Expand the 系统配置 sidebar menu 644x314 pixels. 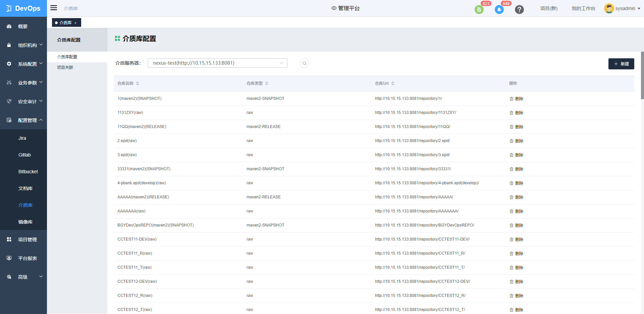[x=23, y=64]
